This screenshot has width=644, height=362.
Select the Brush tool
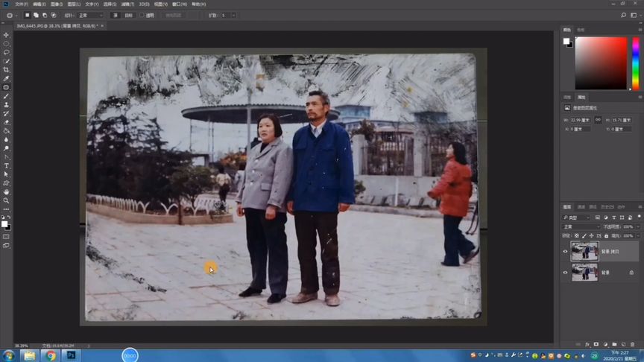(x=6, y=96)
